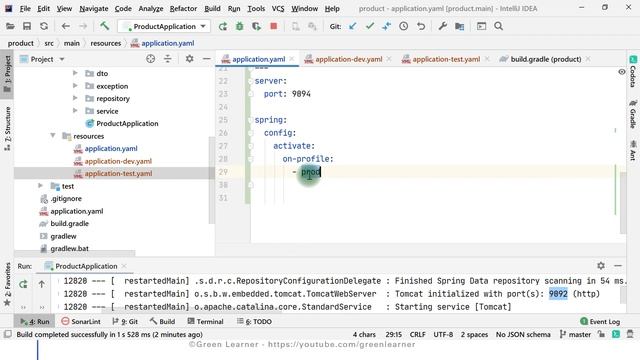Open the SonarLint tool window
The height and width of the screenshot is (360, 640).
click(x=81, y=322)
